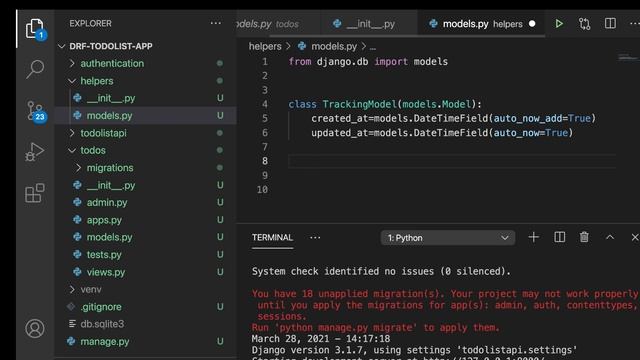Run Python file with play button
The width and height of the screenshot is (640, 360).
(559, 24)
